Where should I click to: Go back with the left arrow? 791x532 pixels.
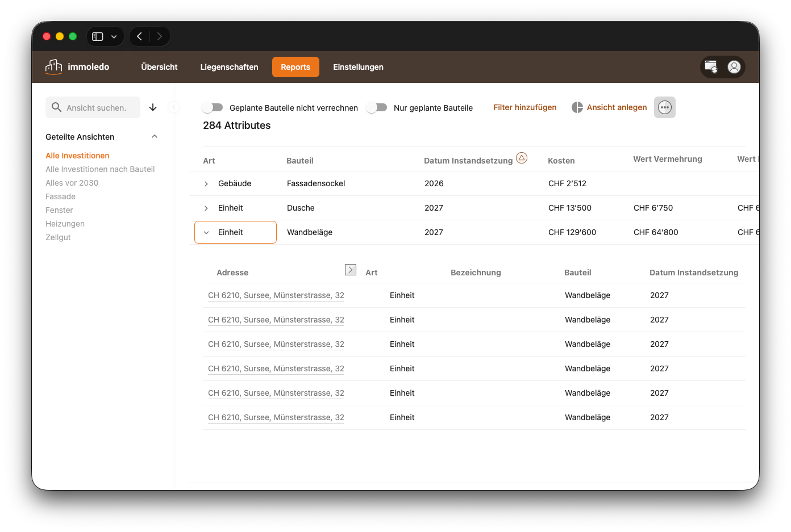point(139,36)
